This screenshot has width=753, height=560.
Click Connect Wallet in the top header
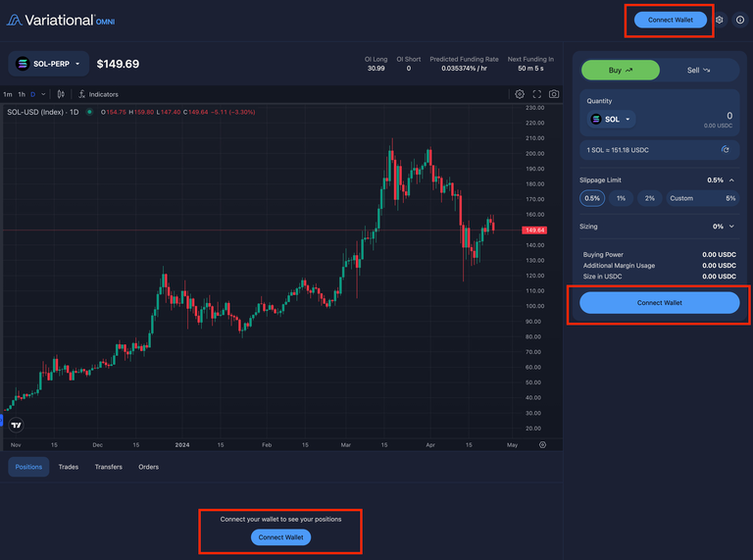pos(671,20)
